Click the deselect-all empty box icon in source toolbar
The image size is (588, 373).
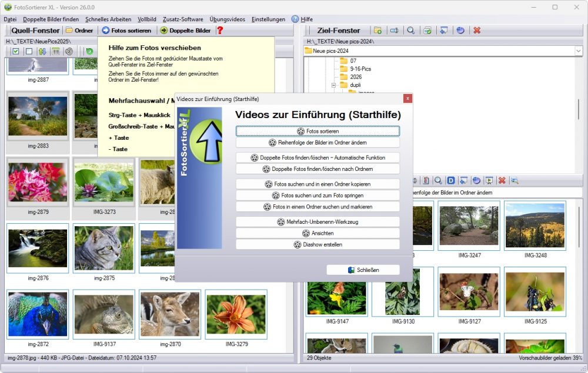point(29,51)
